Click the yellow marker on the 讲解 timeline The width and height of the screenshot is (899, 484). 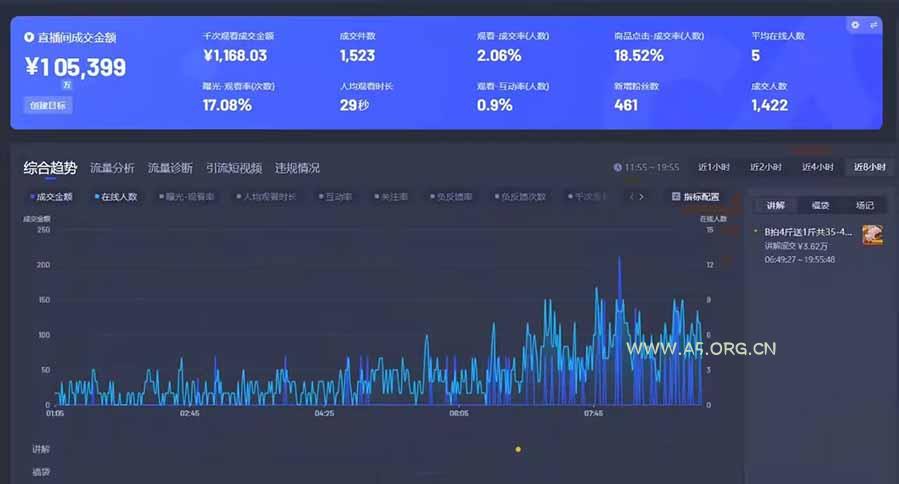click(518, 449)
